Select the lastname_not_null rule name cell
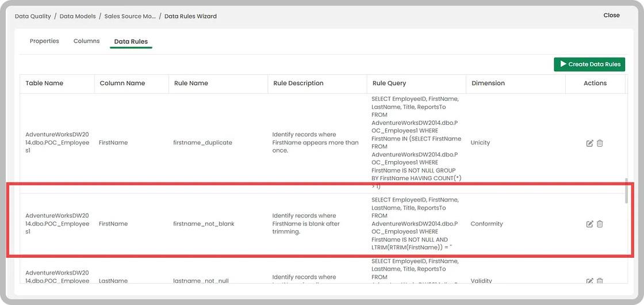The image size is (644, 305). pos(201,281)
